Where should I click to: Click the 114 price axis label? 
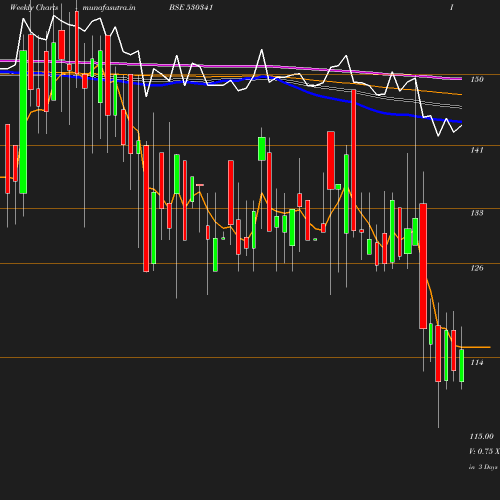pyautogui.click(x=477, y=363)
